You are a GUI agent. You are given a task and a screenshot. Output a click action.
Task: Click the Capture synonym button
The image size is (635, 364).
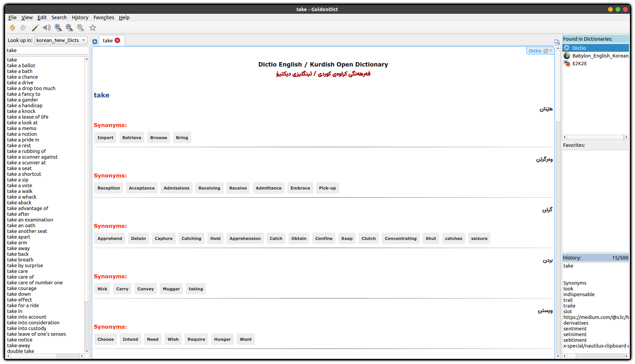164,239
